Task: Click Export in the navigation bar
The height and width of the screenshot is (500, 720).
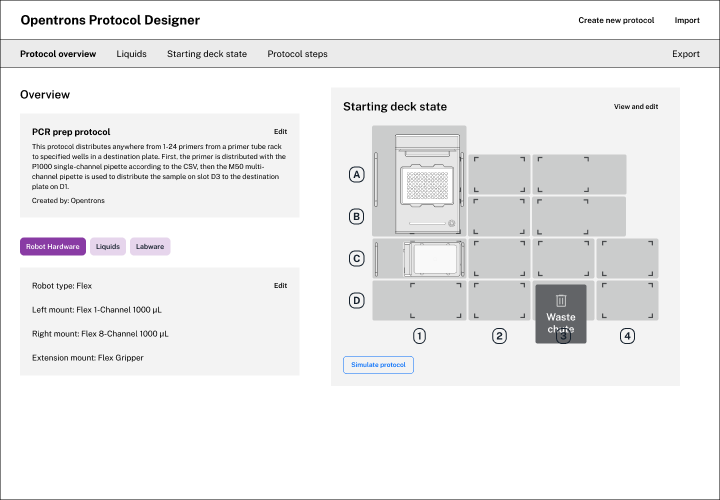Action: pyautogui.click(x=686, y=54)
